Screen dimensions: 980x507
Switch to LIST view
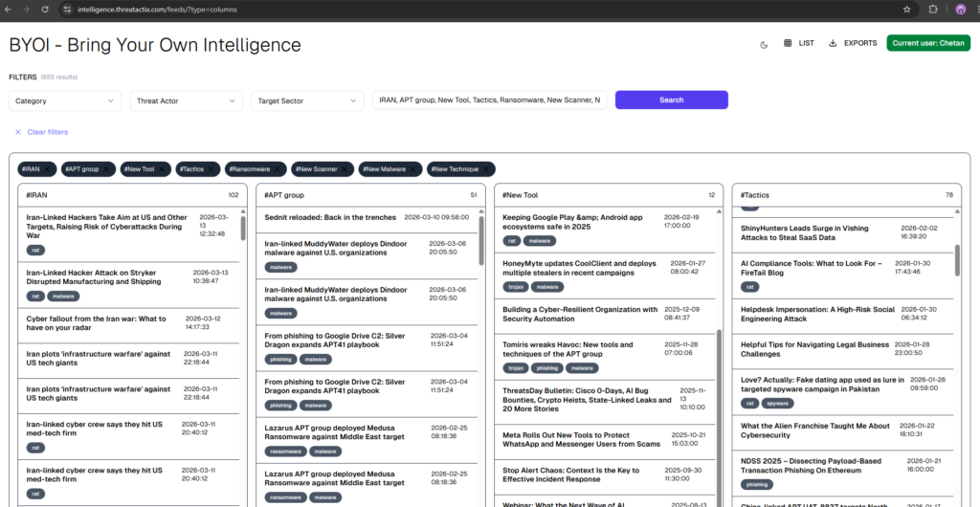[798, 43]
